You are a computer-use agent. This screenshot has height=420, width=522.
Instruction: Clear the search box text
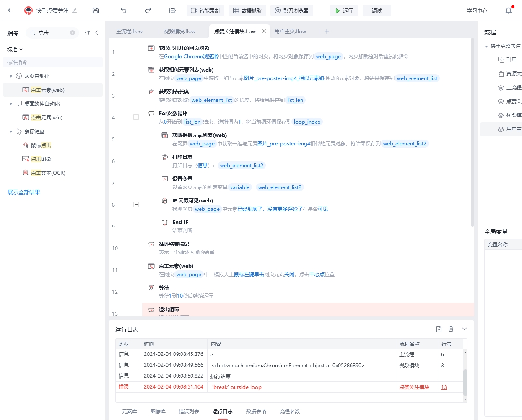click(73, 33)
